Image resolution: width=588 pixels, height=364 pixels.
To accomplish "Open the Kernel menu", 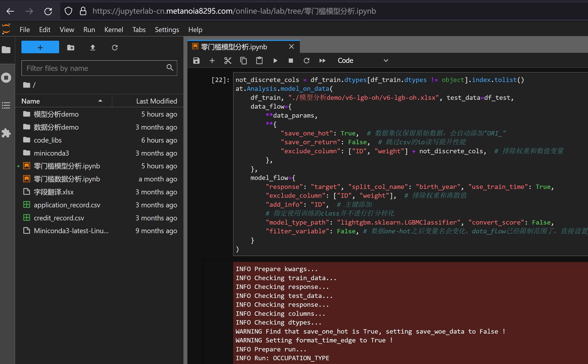I will (x=114, y=30).
